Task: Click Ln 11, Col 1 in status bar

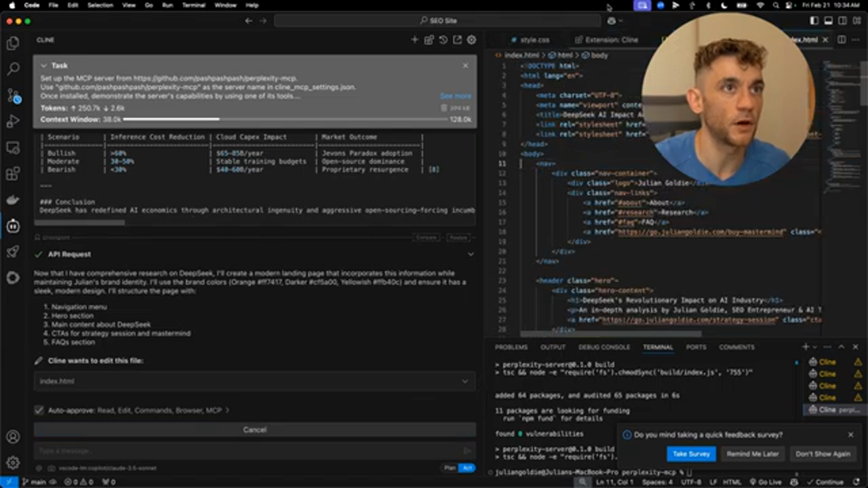Action: (x=614, y=482)
